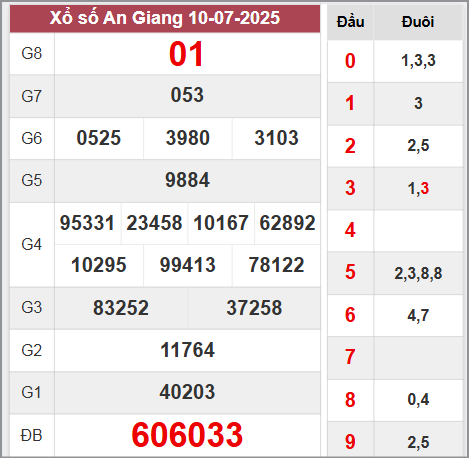Click the G5 row label

(x=32, y=180)
